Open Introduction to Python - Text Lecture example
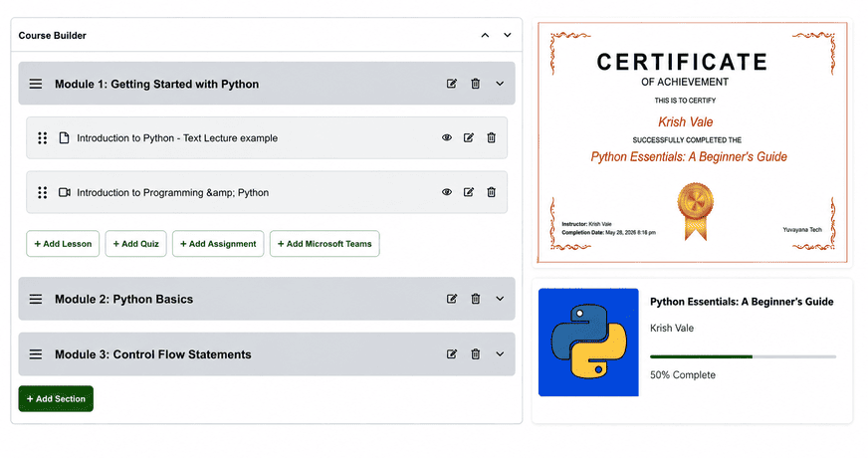Screen dimensions: 868x458 (177, 138)
